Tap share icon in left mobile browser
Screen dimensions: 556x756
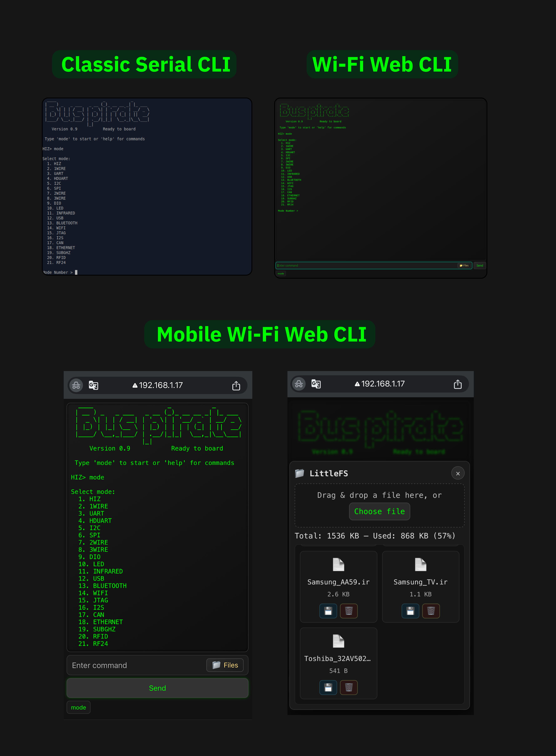point(236,385)
